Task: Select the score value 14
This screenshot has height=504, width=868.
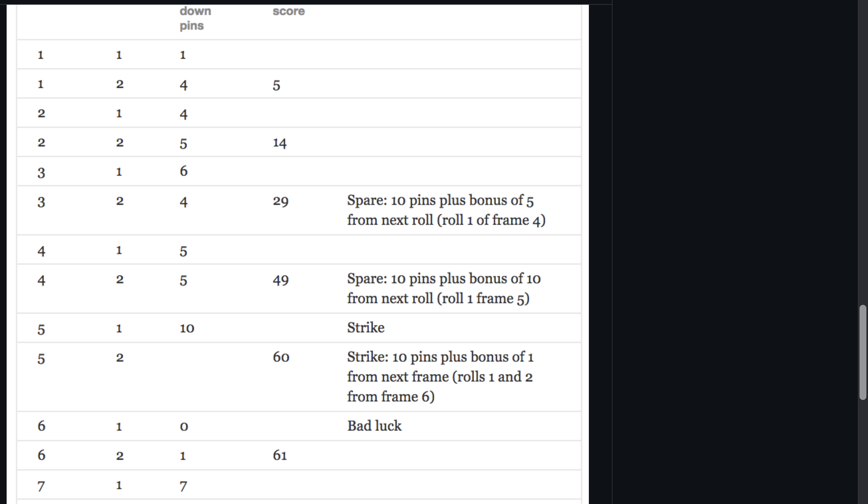Action: 279,143
